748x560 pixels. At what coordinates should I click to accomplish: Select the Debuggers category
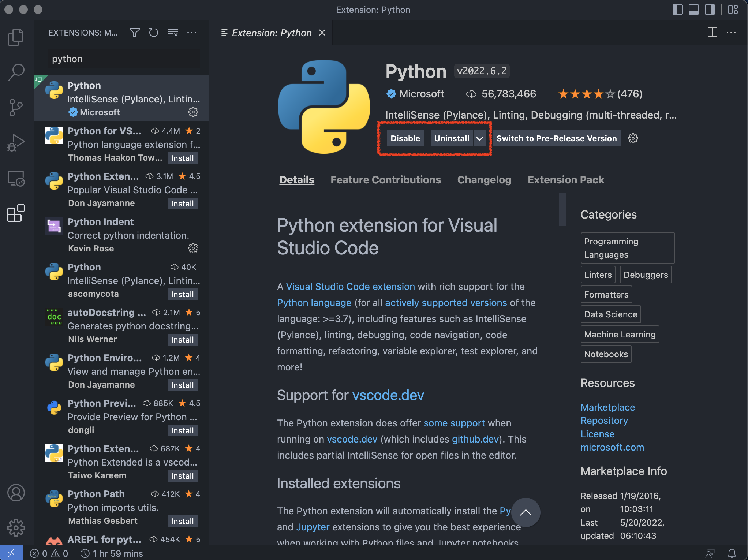coord(646,275)
